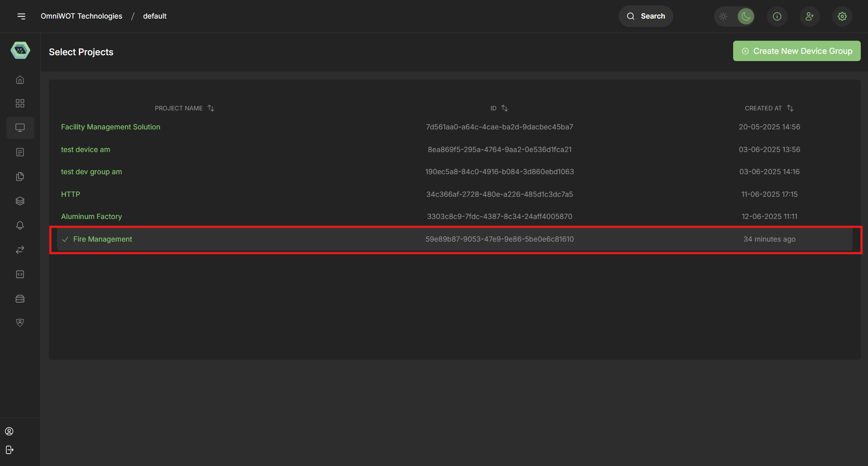Select the device groups monitor icon
Screen dimensions: 868x466
pos(20,128)
